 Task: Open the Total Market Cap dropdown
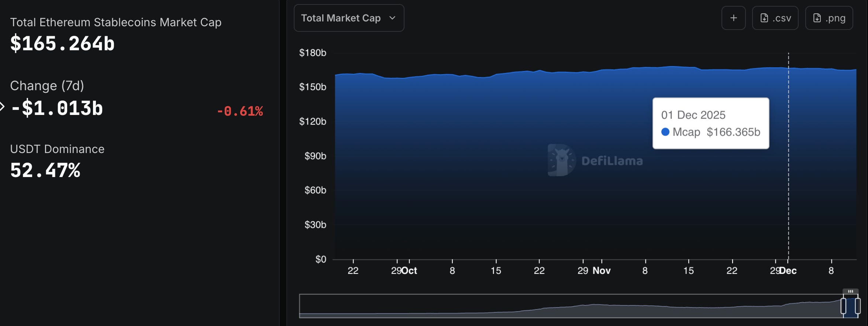(x=349, y=18)
